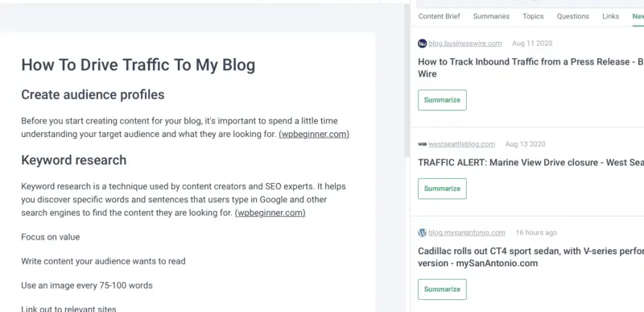
Task: Click the mySanAntonio WordPress favicon icon
Action: pyautogui.click(x=422, y=233)
